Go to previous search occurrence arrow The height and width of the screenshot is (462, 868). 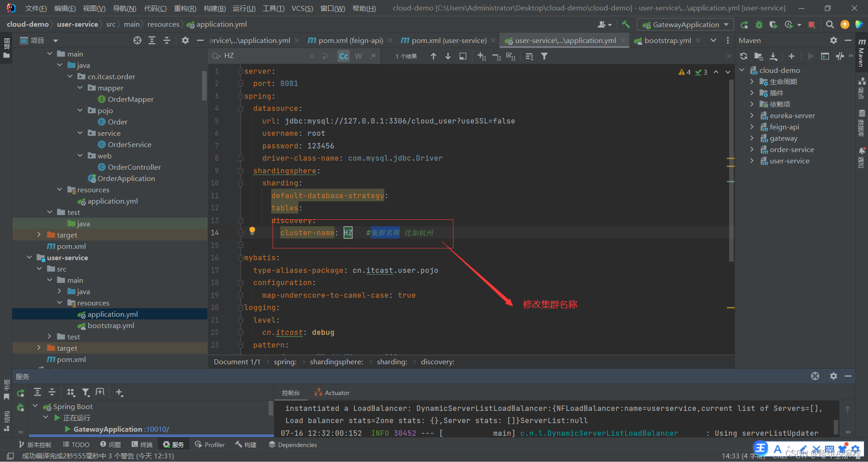coord(434,56)
